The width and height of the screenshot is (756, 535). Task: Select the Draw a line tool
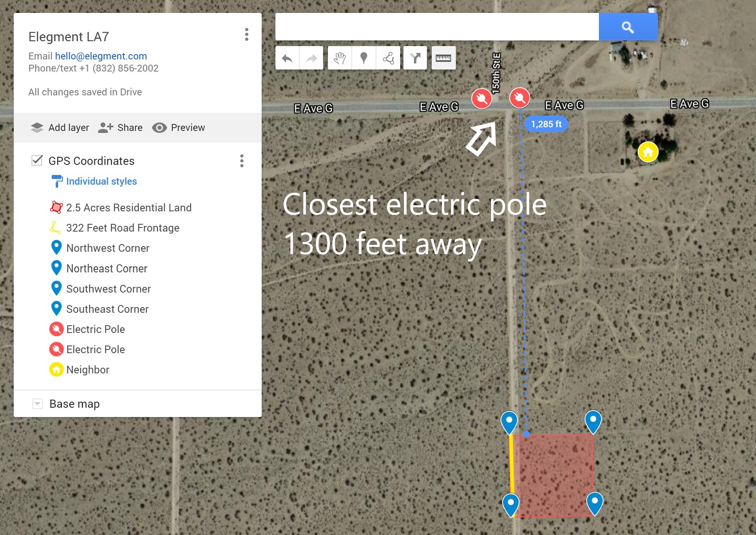[x=388, y=58]
